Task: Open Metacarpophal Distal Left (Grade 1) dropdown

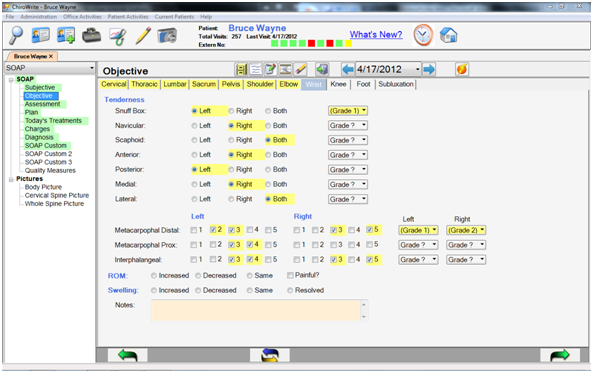Action: (418, 230)
